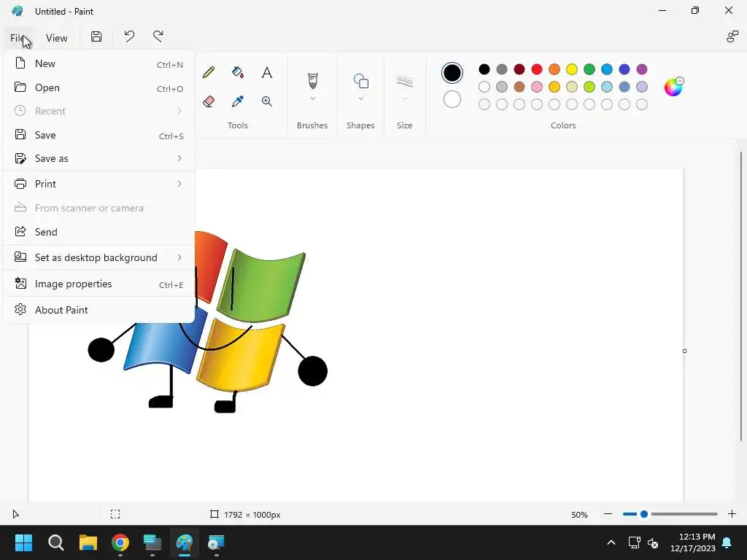Image resolution: width=747 pixels, height=560 pixels.
Task: Click the muted volume tray icon
Action: pos(653,542)
